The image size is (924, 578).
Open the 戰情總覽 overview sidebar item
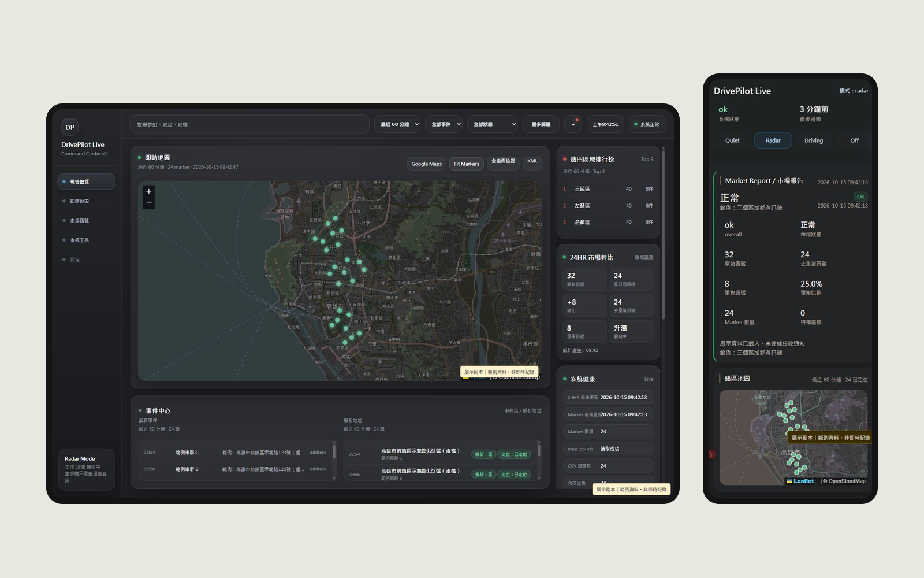click(x=86, y=181)
